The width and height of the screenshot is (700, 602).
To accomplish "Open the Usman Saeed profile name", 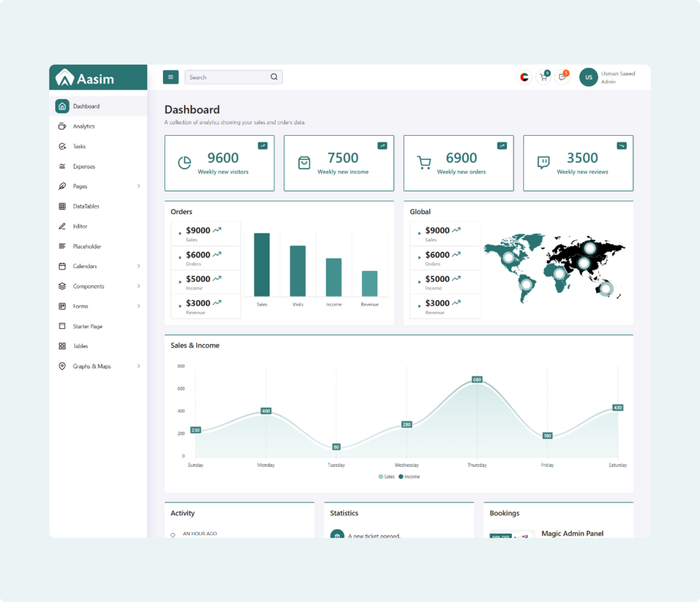I will click(x=618, y=74).
